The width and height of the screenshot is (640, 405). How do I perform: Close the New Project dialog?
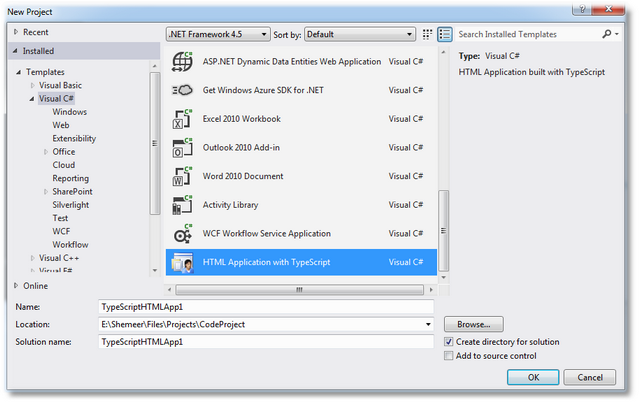pyautogui.click(x=608, y=9)
